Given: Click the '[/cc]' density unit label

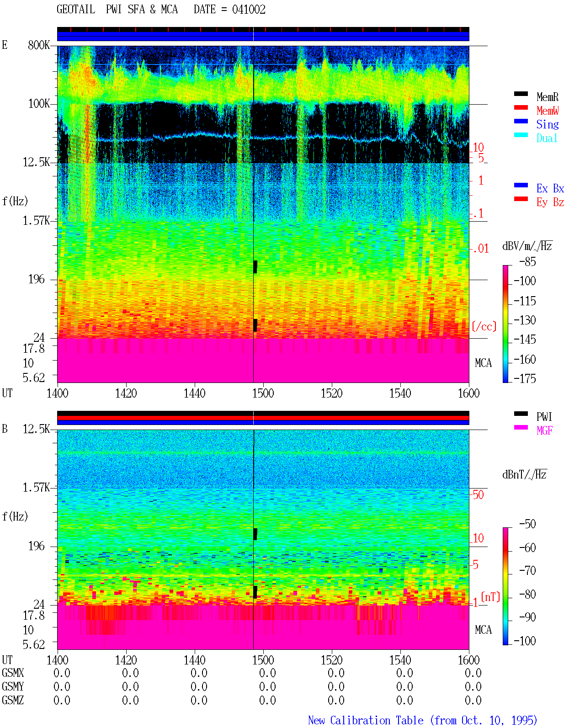Looking at the screenshot, I should 484,327.
